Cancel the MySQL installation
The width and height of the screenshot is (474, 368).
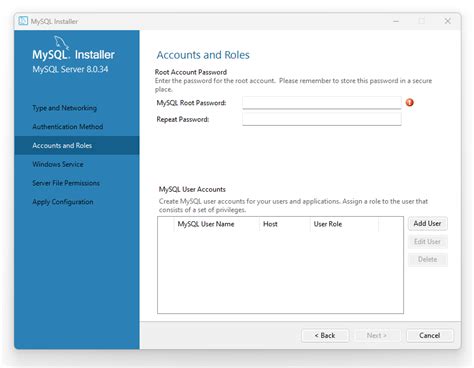430,336
